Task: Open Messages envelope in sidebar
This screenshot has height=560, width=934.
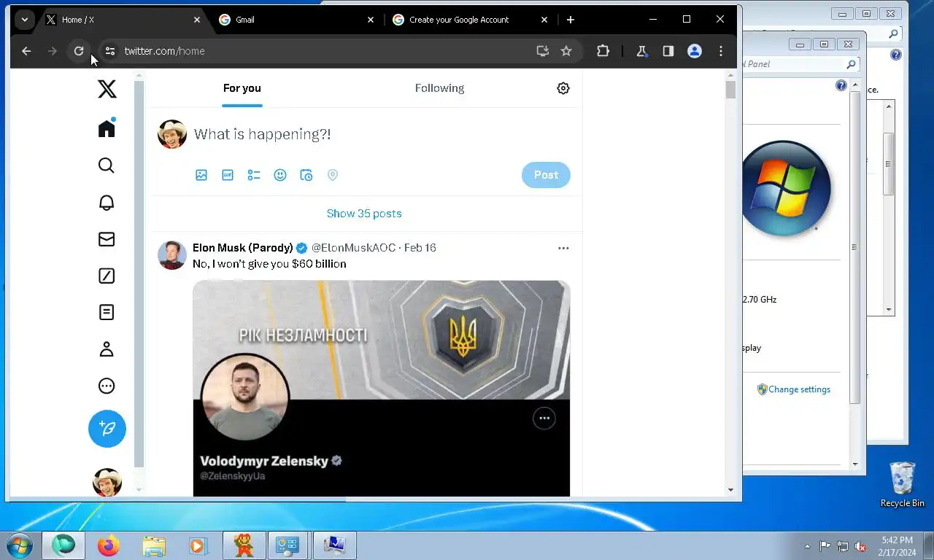Action: (x=107, y=239)
